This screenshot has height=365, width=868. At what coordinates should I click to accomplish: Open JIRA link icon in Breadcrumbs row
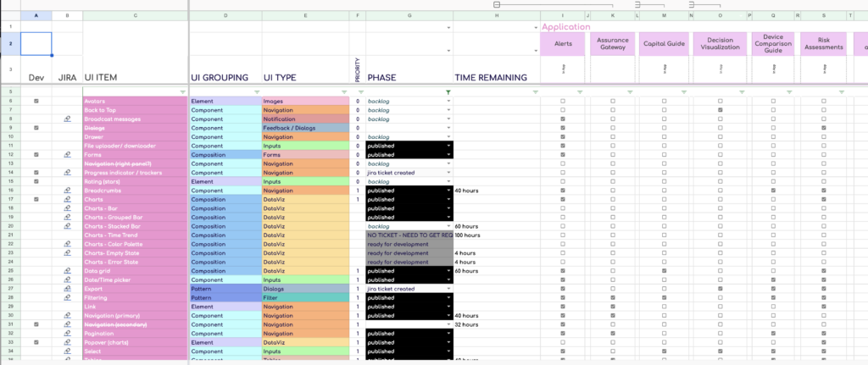[67, 191]
